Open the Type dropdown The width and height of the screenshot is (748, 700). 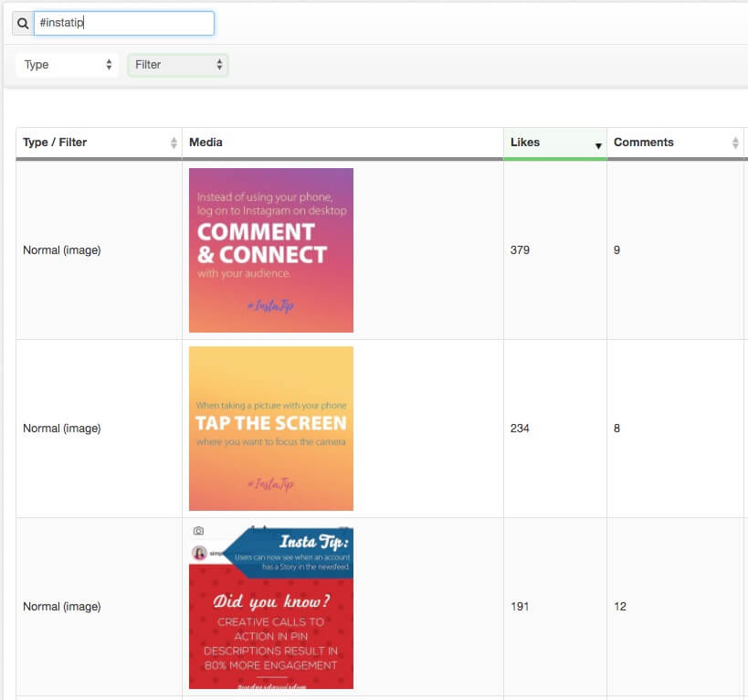pos(67,65)
